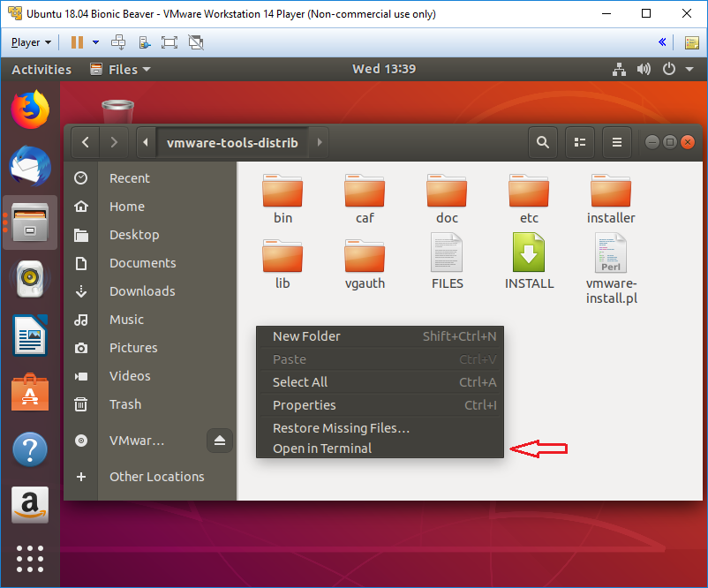Enter full screen mode in VMware
708x588 pixels.
[x=169, y=42]
